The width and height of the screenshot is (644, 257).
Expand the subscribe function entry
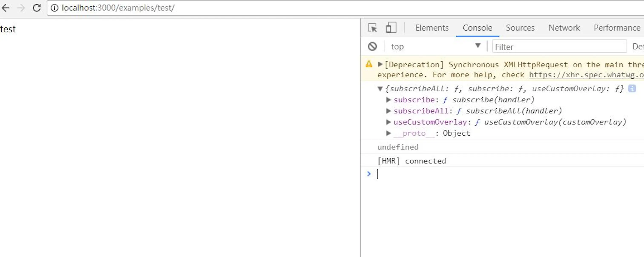tap(388, 100)
